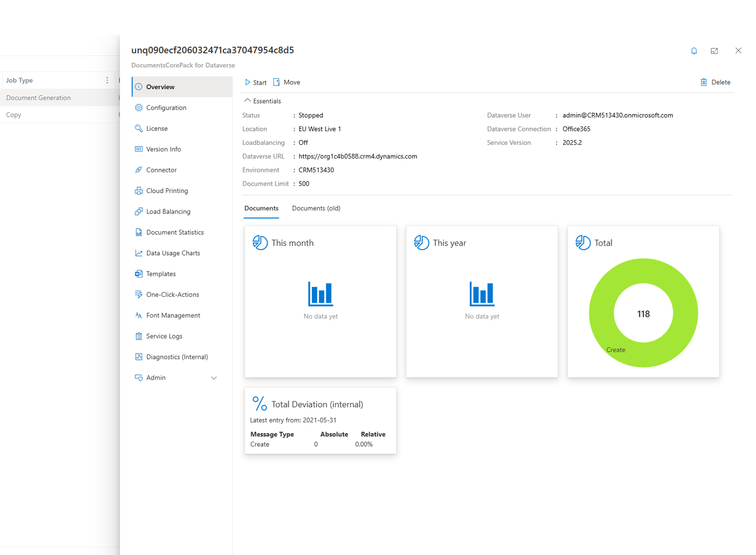756x555 pixels.
Task: Click the Connector plug icon
Action: (138, 170)
